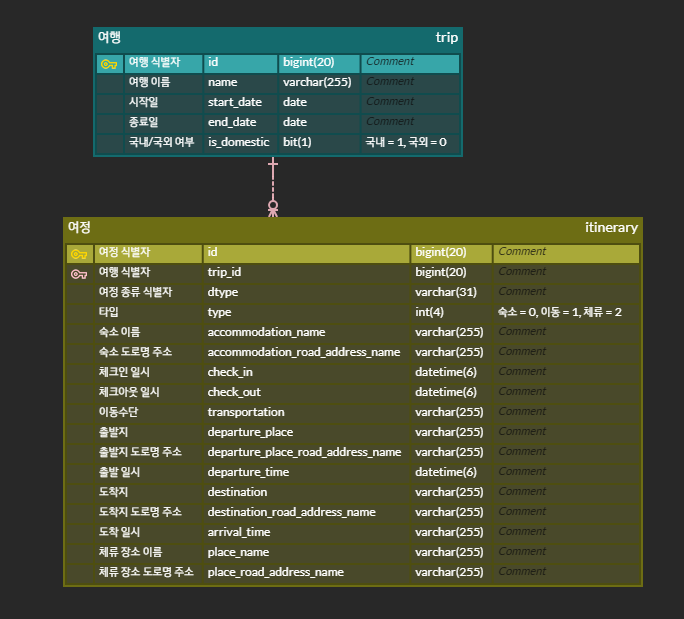Click the Comment field in trip id row
Image resolution: width=684 pixels, height=619 pixels.
pos(410,62)
